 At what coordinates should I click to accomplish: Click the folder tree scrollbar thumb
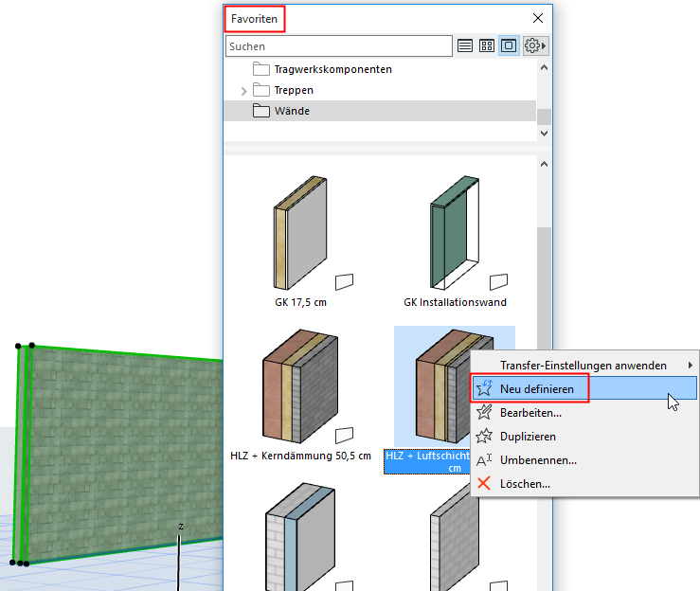point(544,116)
